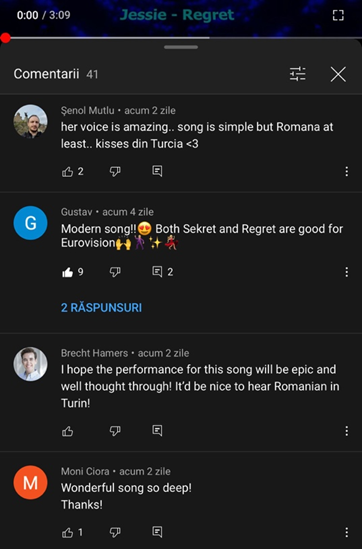Open more options for Şenol Mutlu's comment
The image size is (362, 549).
(347, 172)
